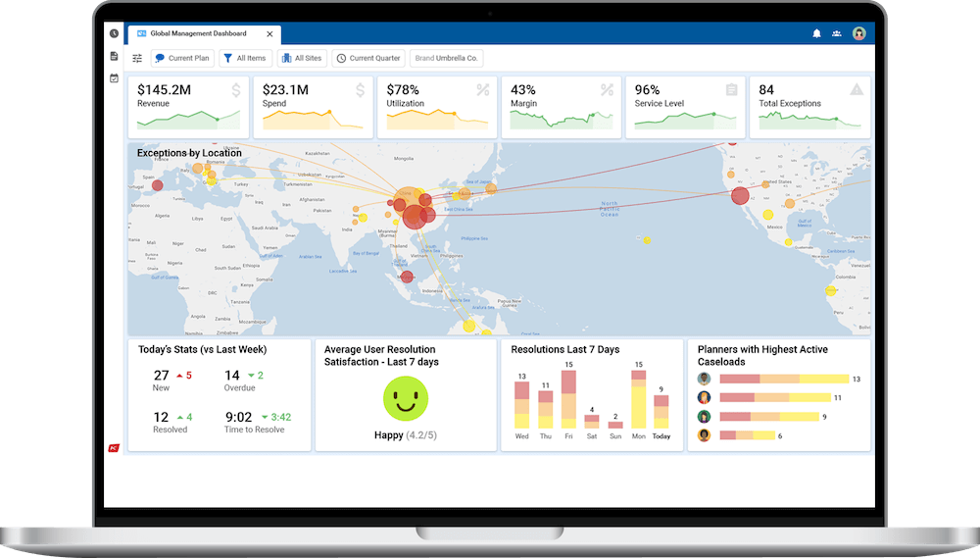The height and width of the screenshot is (558, 980).
Task: Open the user profile avatar
Action: pos(858,33)
